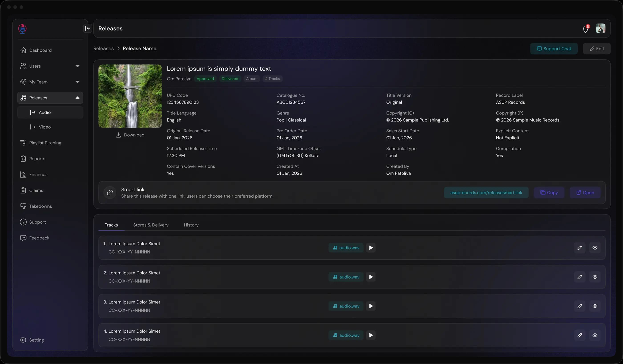Screen dimensions: 623x364
Task: Switch to the History tab
Action: [x=191, y=225]
